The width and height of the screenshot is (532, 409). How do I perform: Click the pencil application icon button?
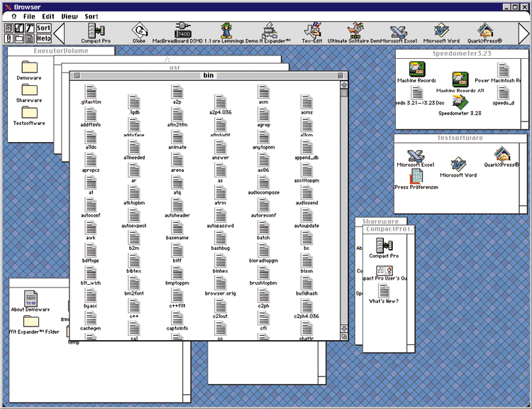(x=19, y=28)
